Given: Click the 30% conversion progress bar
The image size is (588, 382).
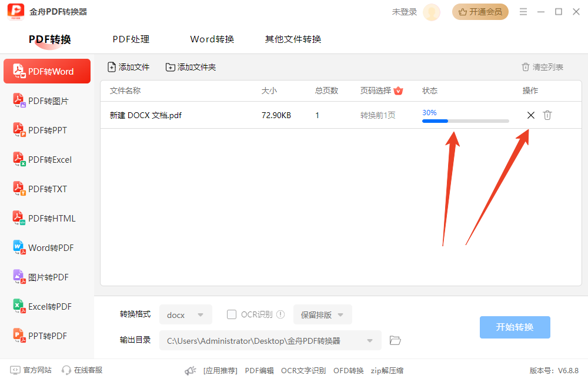Looking at the screenshot, I should tap(465, 121).
